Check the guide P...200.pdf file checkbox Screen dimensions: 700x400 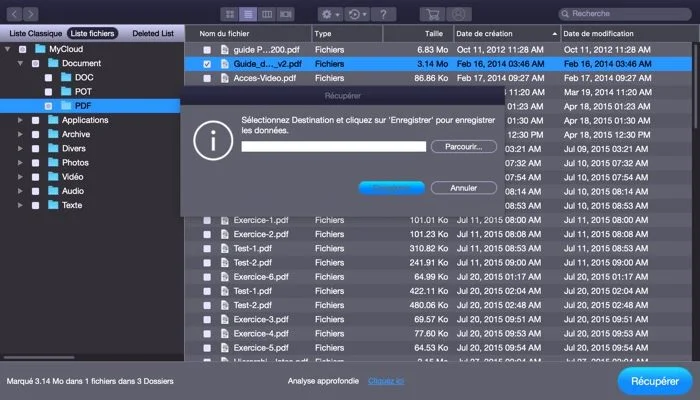tap(207, 50)
